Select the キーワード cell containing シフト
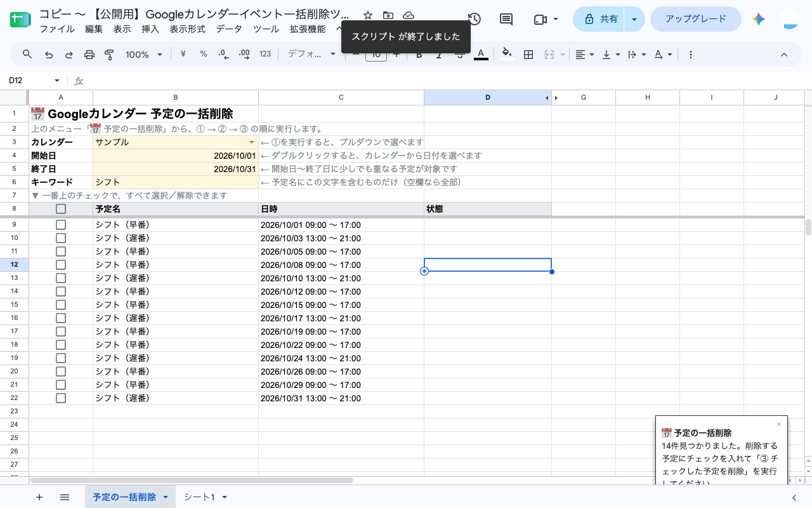This screenshot has width=812, height=508. 176,182
